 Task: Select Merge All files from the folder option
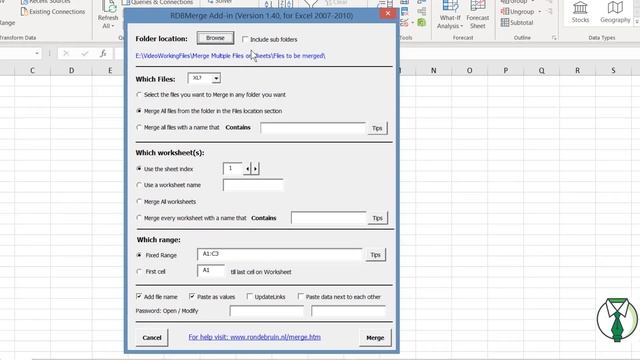[x=139, y=111]
